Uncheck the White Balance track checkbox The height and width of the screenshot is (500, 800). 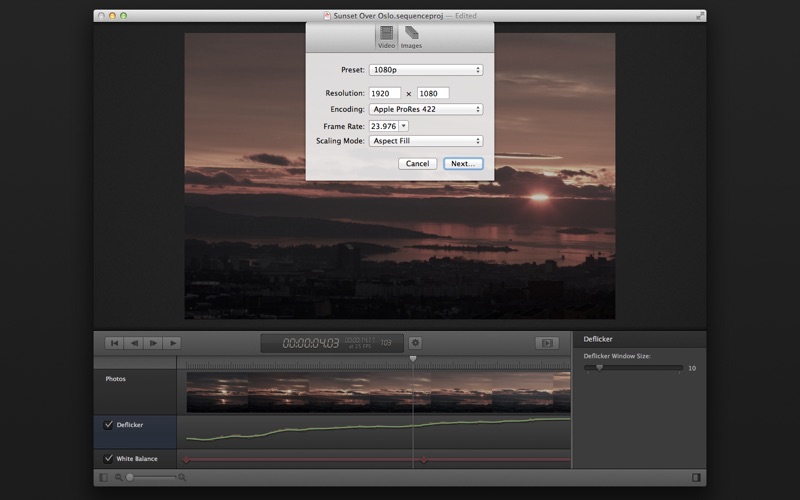point(109,459)
